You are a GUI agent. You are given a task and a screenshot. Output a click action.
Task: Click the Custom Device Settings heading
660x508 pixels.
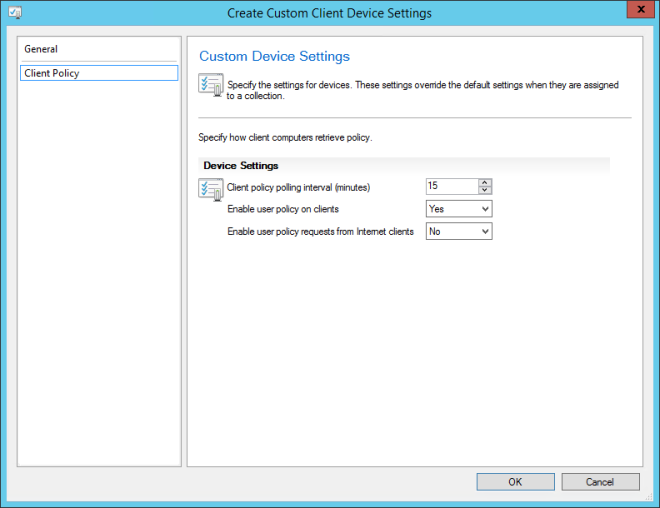click(x=274, y=57)
